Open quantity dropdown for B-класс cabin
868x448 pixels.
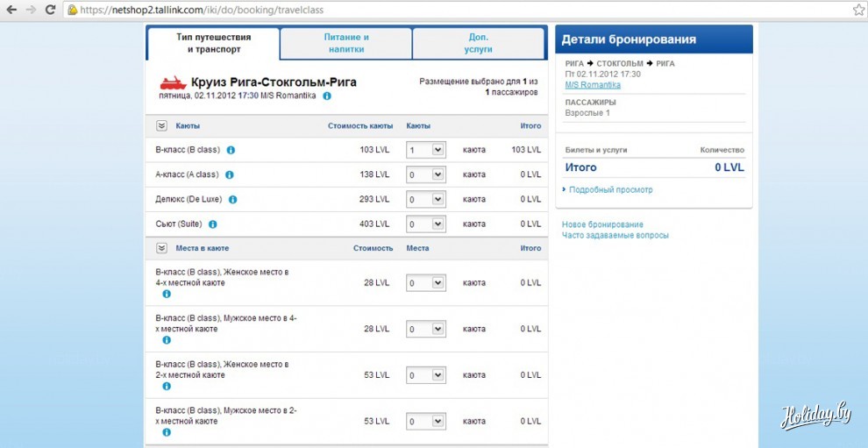point(426,150)
